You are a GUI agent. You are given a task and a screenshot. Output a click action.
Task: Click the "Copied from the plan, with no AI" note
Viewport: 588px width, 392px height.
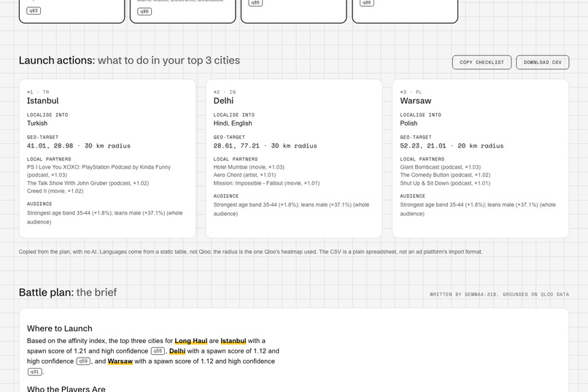point(250,252)
